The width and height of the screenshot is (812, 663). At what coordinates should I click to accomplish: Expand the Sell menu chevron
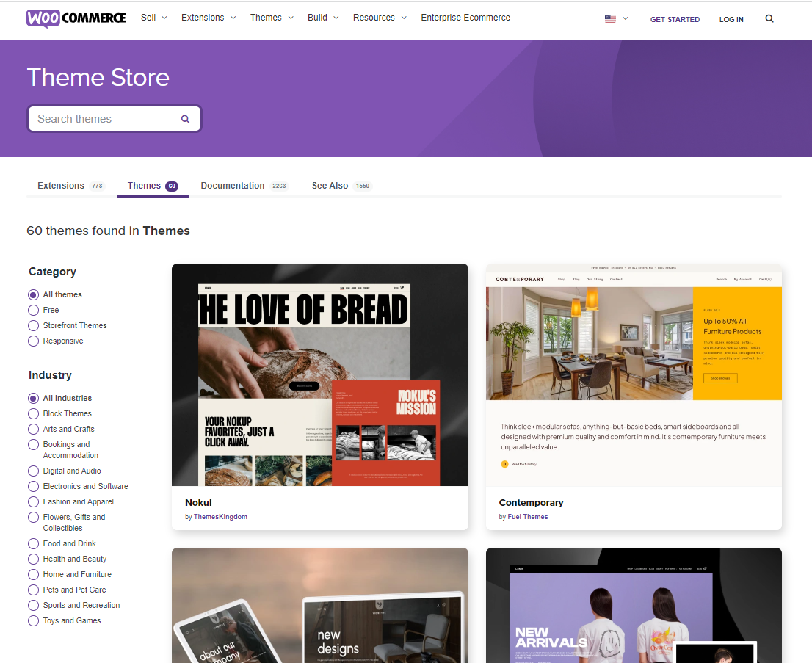click(x=164, y=18)
